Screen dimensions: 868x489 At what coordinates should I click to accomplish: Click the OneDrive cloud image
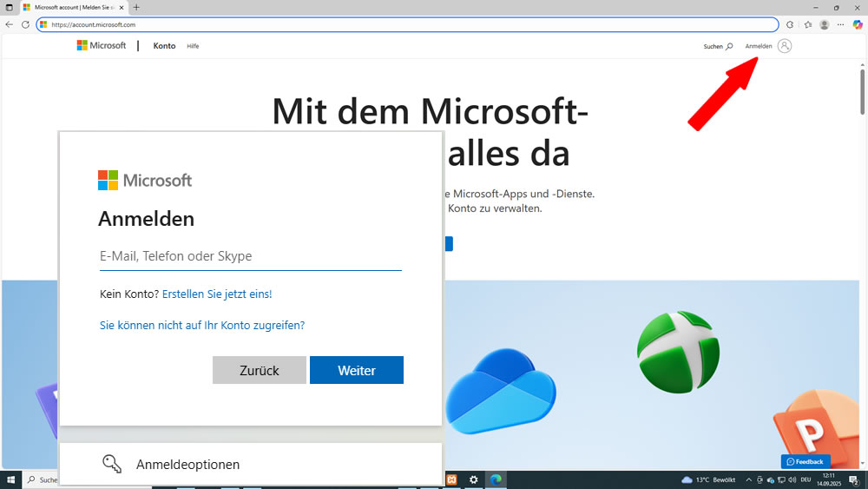[x=501, y=392]
